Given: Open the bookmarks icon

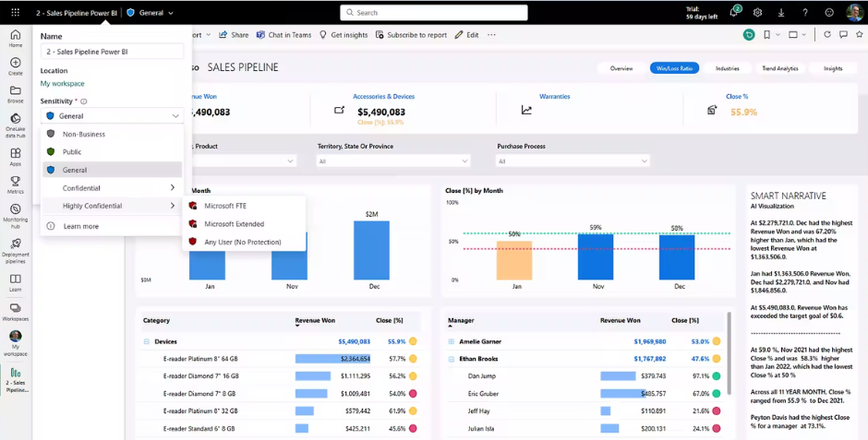Looking at the screenshot, I should (x=766, y=35).
